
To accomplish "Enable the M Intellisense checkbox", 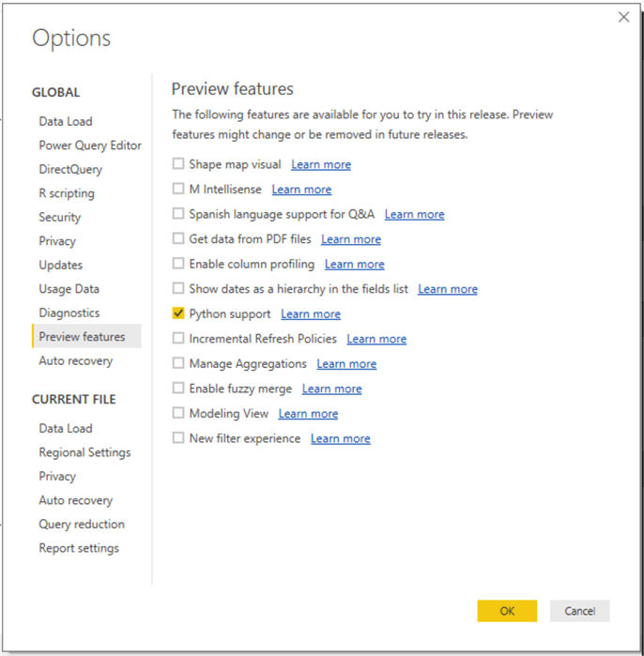I will [178, 190].
